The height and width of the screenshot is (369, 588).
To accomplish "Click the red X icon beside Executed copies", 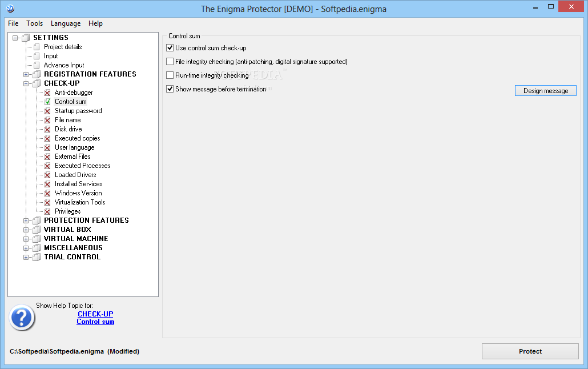I will coord(47,138).
